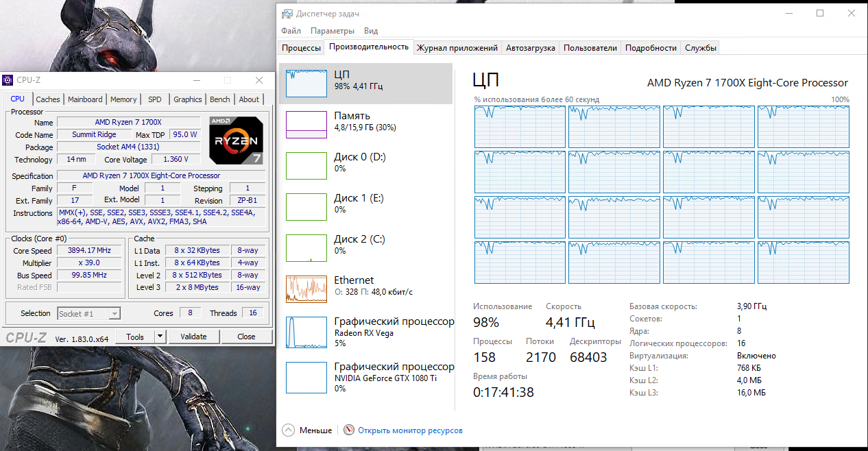Click the resource monitor icon
868x451 pixels.
point(349,430)
